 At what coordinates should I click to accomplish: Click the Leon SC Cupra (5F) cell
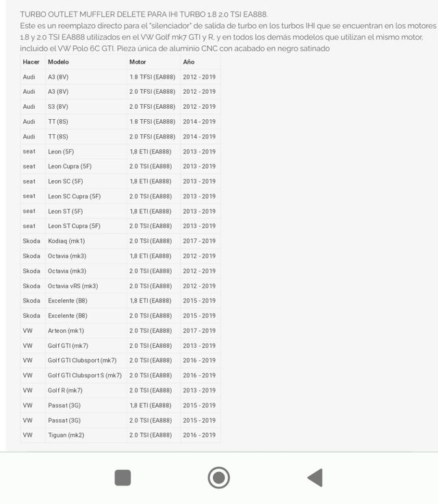(74, 196)
